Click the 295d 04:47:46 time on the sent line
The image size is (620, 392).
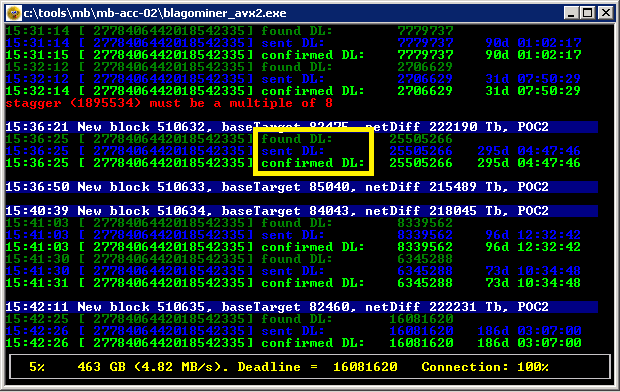(529, 151)
